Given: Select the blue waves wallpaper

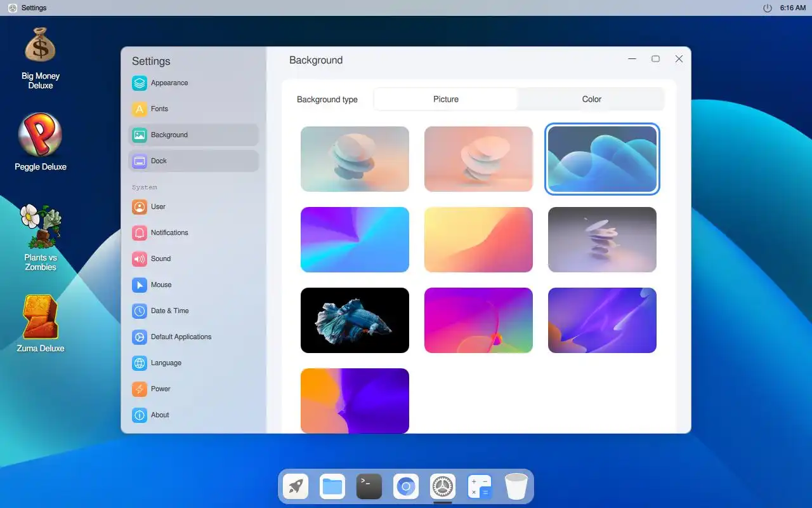Looking at the screenshot, I should (x=602, y=159).
